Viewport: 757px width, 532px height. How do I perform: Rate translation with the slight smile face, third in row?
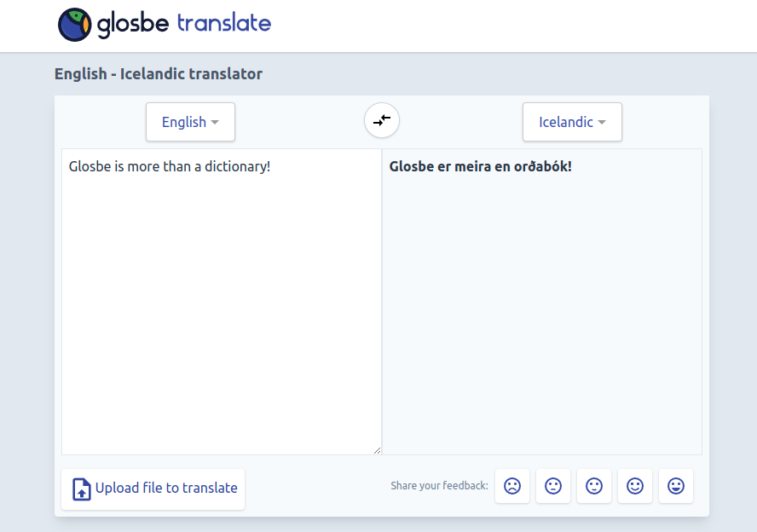594,486
